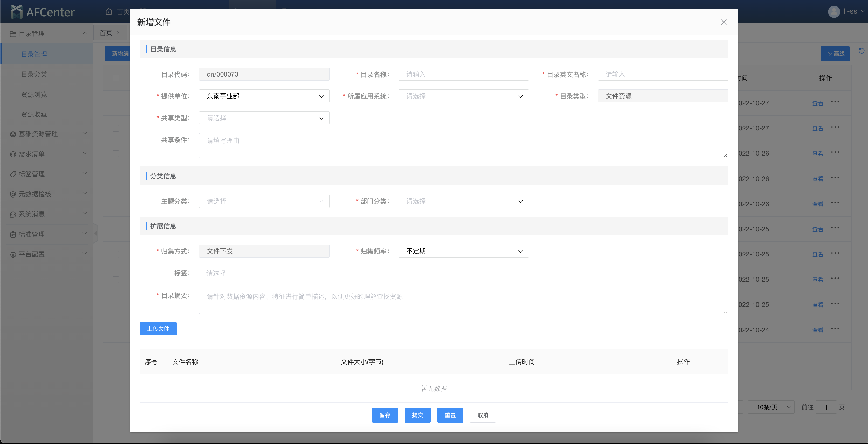Open the 目录管理 folder icon in the sidebar
This screenshot has height=444, width=868.
(x=13, y=34)
